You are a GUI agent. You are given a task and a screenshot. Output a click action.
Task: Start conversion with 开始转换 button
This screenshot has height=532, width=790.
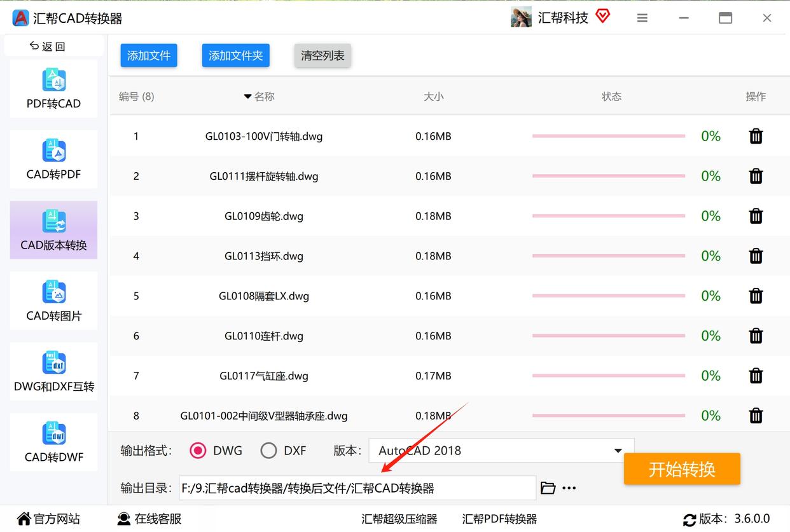pyautogui.click(x=682, y=469)
